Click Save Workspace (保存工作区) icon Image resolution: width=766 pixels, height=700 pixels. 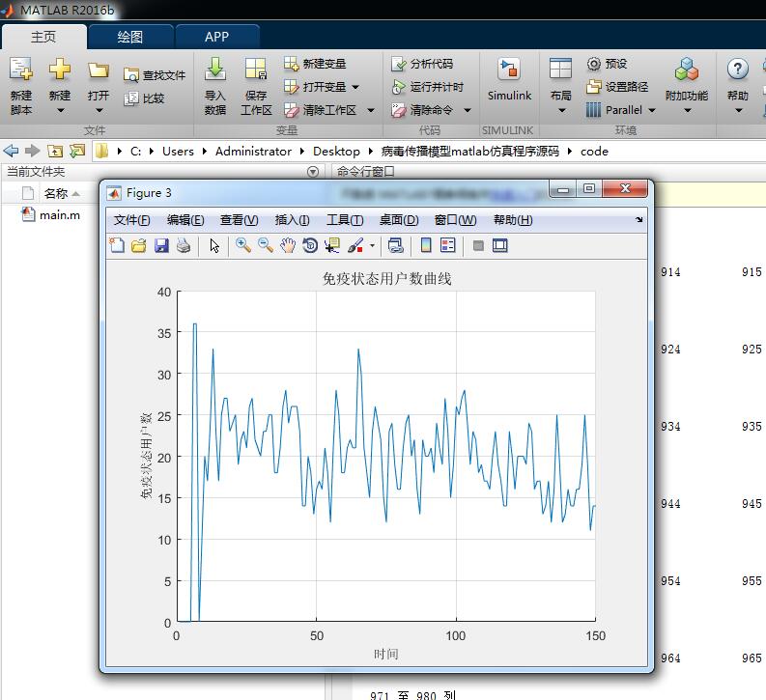tap(256, 69)
